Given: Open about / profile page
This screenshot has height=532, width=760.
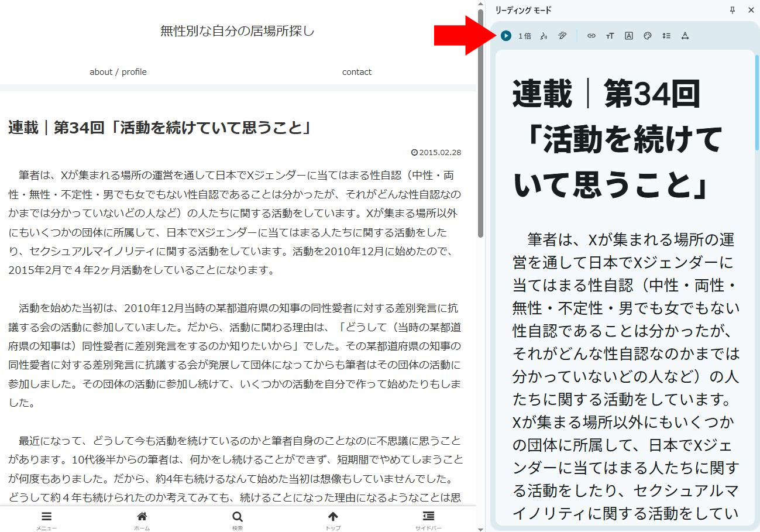Looking at the screenshot, I should [x=118, y=72].
